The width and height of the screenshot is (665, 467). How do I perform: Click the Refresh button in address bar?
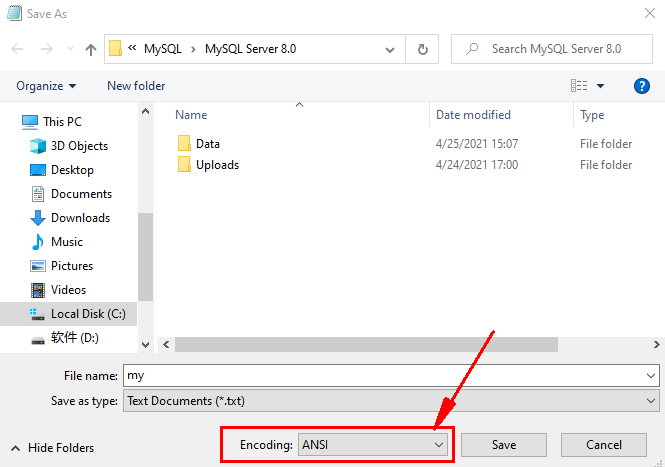point(422,49)
